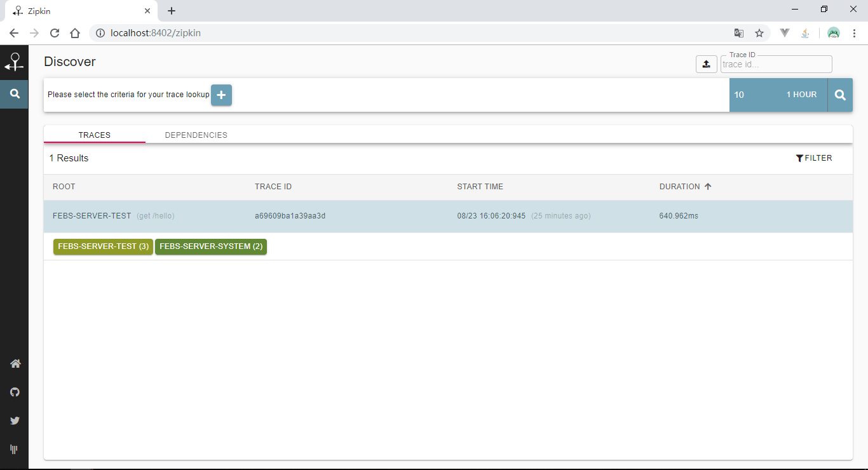The image size is (868, 470).
Task: Toggle the Duration sort arrow
Action: pyautogui.click(x=708, y=187)
